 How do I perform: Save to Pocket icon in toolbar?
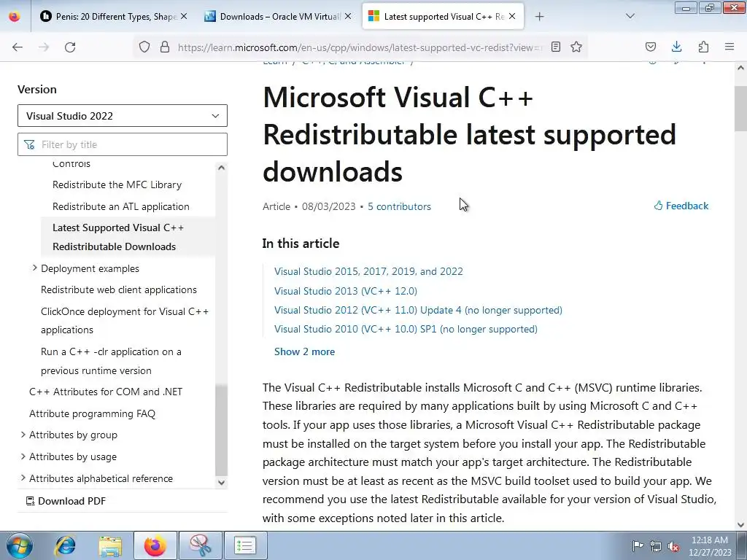[651, 47]
